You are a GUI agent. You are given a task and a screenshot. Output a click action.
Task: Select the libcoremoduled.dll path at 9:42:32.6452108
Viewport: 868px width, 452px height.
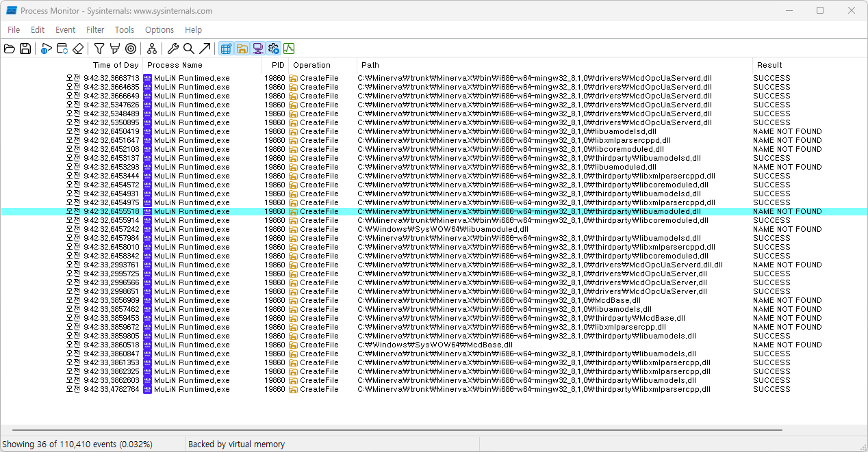(511, 149)
